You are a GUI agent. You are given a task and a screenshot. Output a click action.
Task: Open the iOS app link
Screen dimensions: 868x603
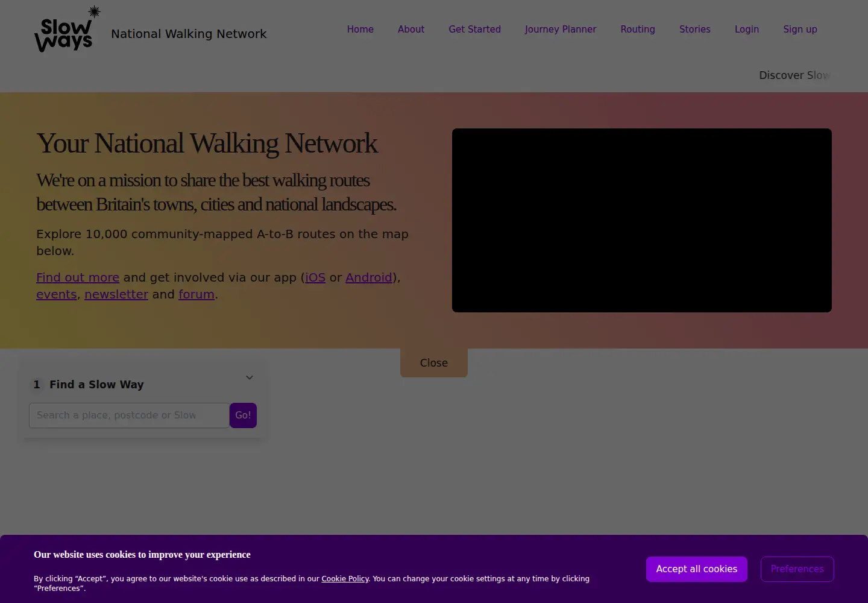click(x=315, y=277)
